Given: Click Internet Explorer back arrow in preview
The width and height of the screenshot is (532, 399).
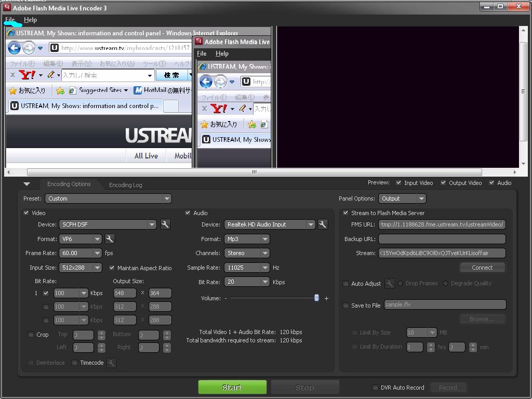Looking at the screenshot, I should click(14, 48).
